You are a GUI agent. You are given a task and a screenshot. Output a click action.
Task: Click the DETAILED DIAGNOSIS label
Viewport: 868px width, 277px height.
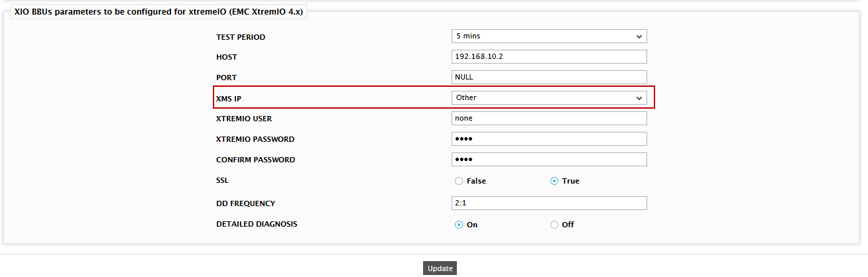(x=257, y=224)
